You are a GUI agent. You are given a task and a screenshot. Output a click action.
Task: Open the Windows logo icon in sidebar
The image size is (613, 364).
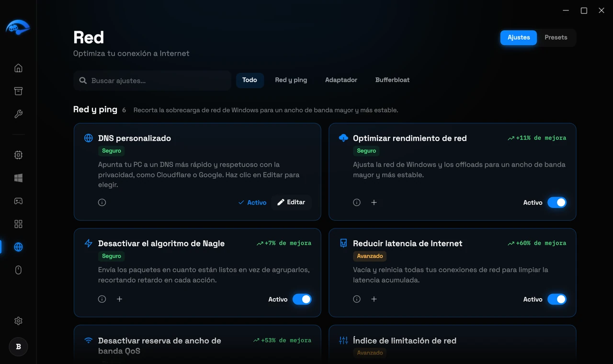(18, 178)
